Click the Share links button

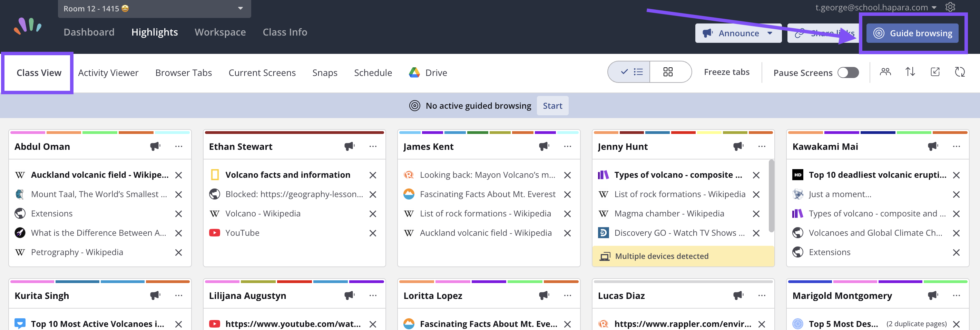coord(823,33)
